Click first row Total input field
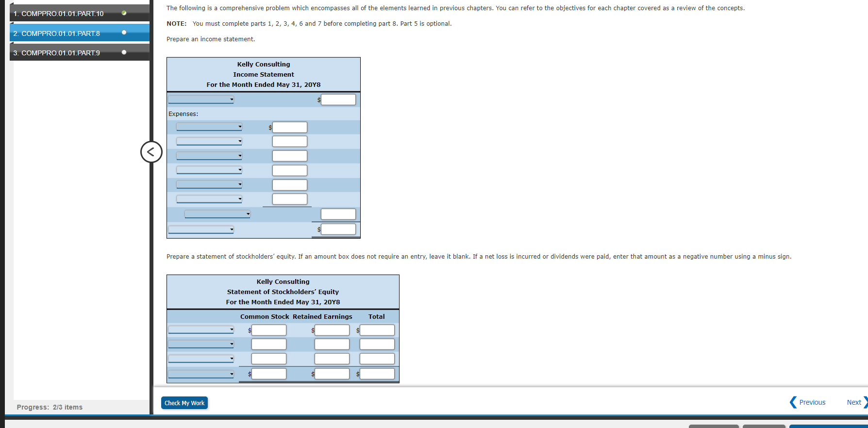Image resolution: width=868 pixels, height=428 pixels. (377, 330)
